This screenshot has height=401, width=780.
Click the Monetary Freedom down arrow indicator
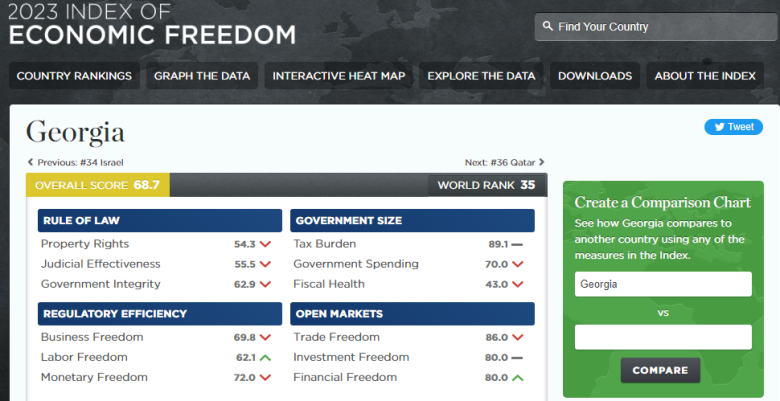pyautogui.click(x=265, y=378)
